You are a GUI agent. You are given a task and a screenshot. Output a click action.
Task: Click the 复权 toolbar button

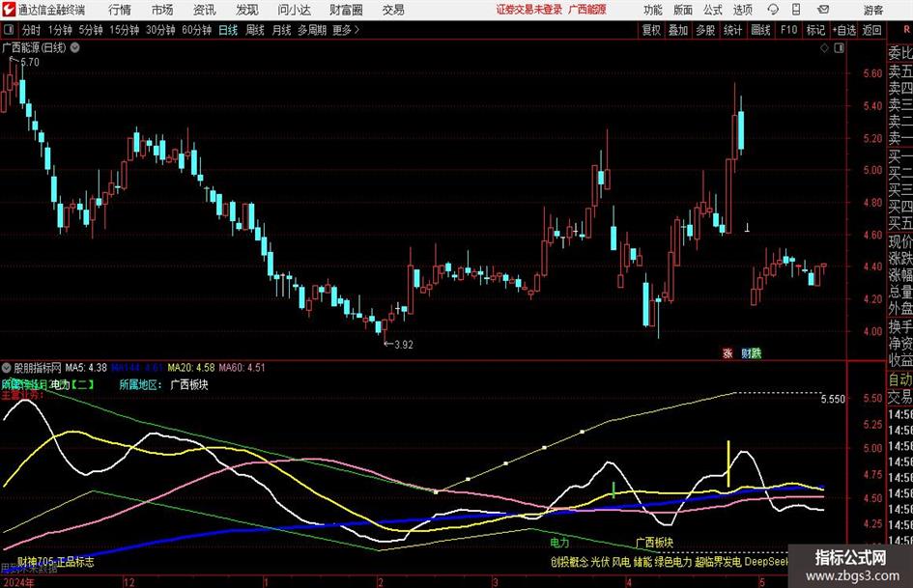[x=651, y=30]
